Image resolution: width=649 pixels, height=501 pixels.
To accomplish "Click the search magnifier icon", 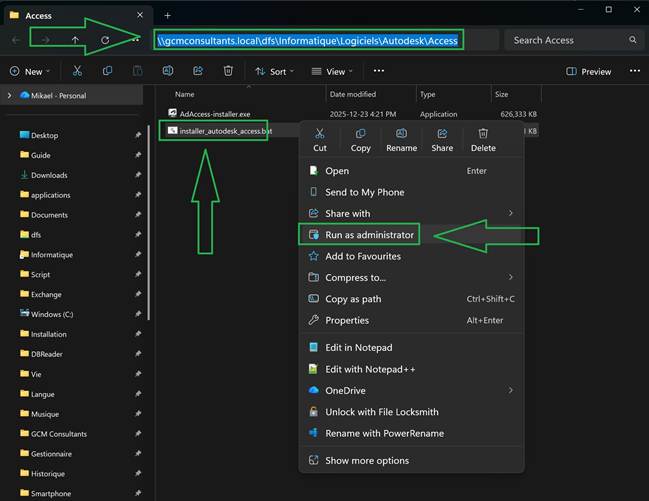I will 632,40.
